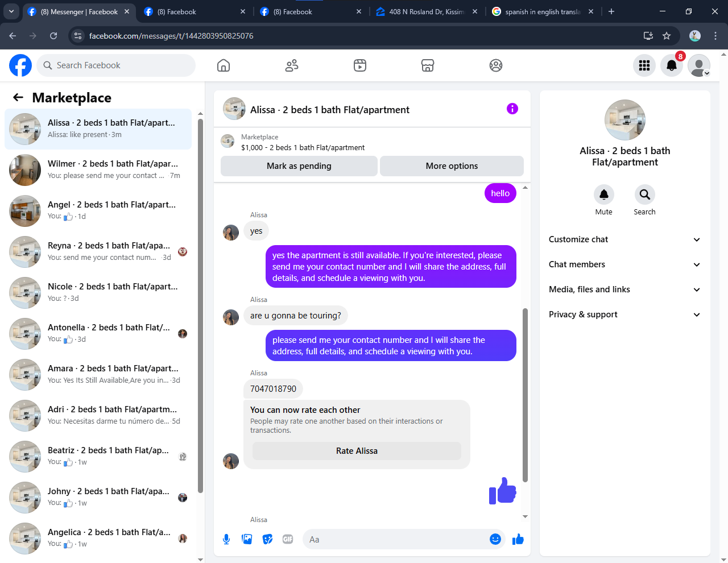Open the Nicole conversation
This screenshot has height=563, width=728.
98,293
